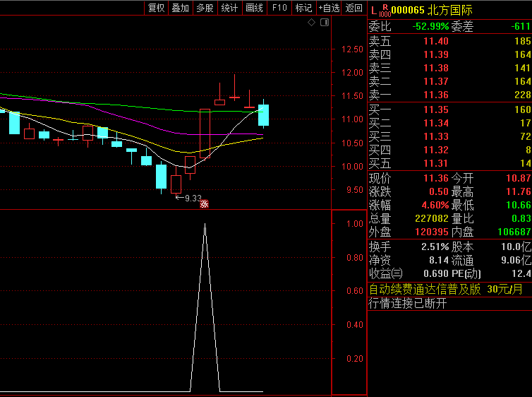Image resolution: width=532 pixels, height=397 pixels.
Task: Click the 换手 value 2.51%
Action: tap(435, 247)
